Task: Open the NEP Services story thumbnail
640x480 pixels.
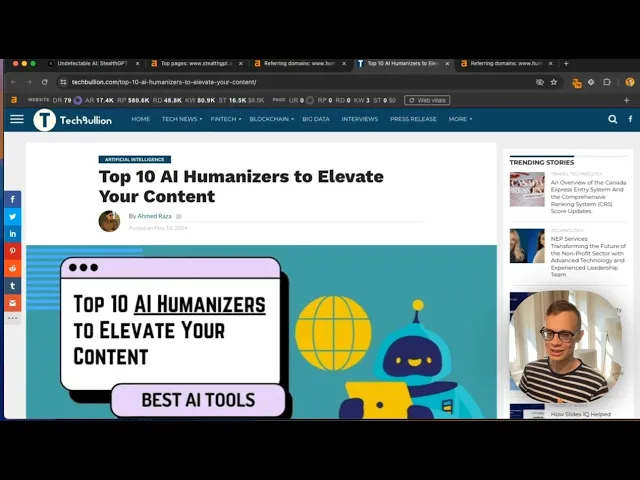Action: [527, 246]
